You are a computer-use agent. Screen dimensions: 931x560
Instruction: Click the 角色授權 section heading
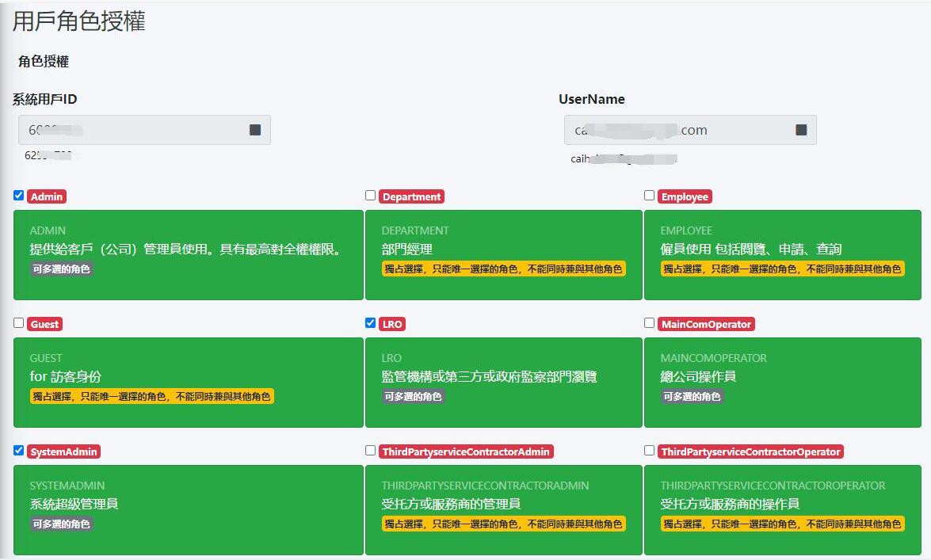pos(44,62)
